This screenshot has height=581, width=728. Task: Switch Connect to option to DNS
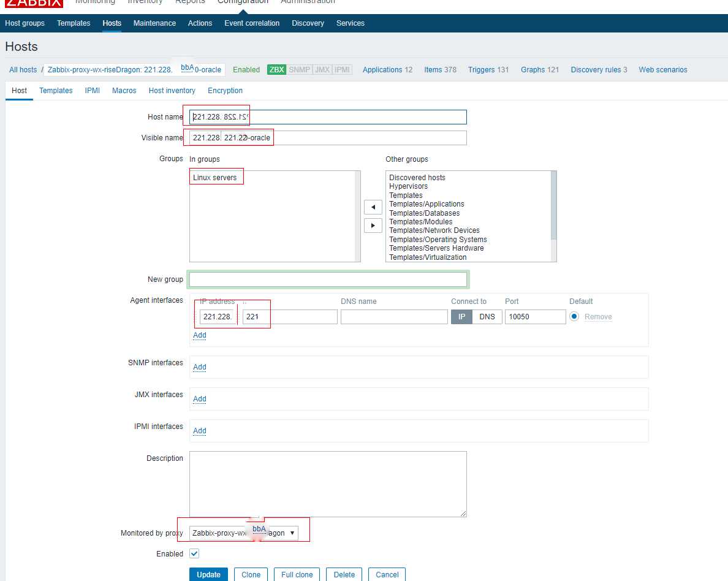coord(487,317)
